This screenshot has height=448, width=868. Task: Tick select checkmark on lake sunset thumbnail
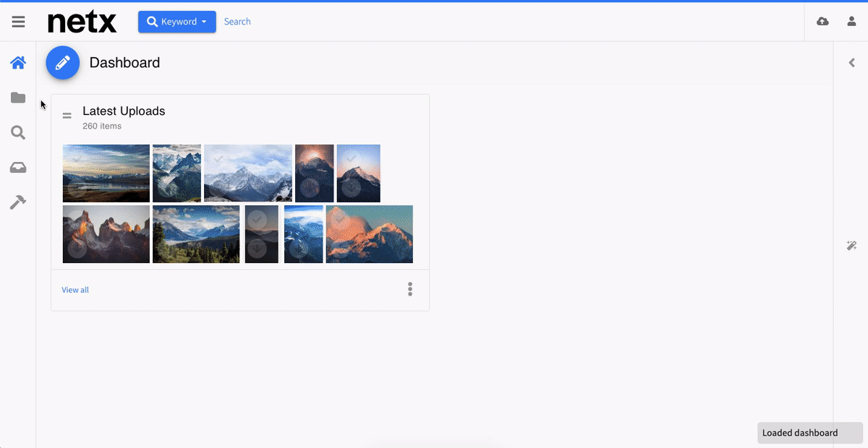[77, 158]
